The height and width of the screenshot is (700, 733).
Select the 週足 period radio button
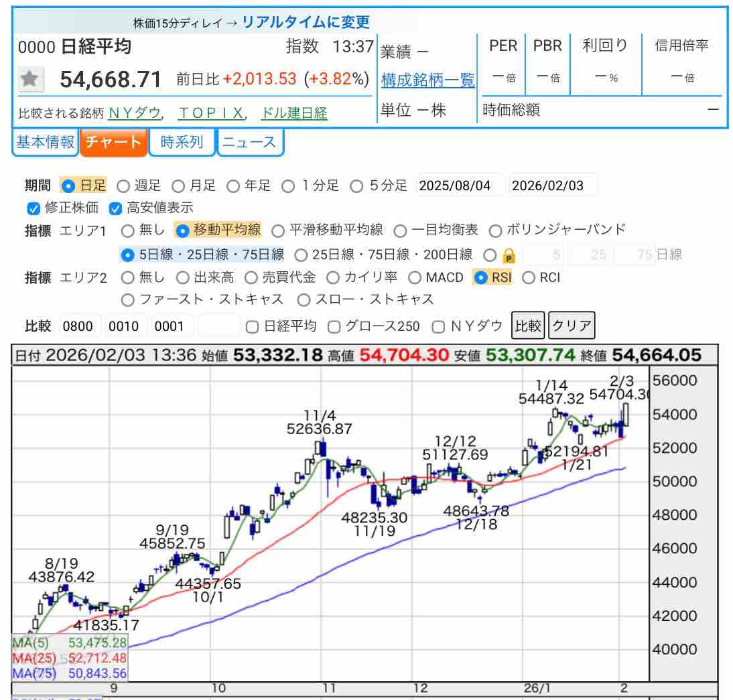123,186
